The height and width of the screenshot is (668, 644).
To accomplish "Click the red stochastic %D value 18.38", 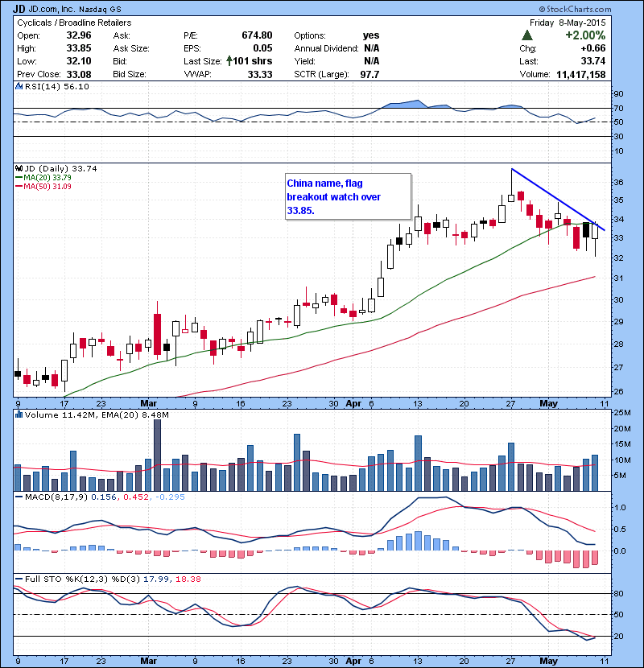I will 188,579.
